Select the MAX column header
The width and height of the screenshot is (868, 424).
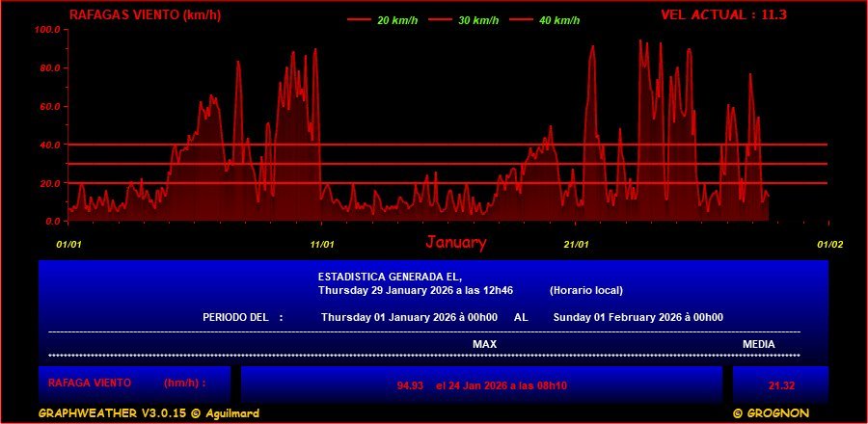pyautogui.click(x=484, y=344)
